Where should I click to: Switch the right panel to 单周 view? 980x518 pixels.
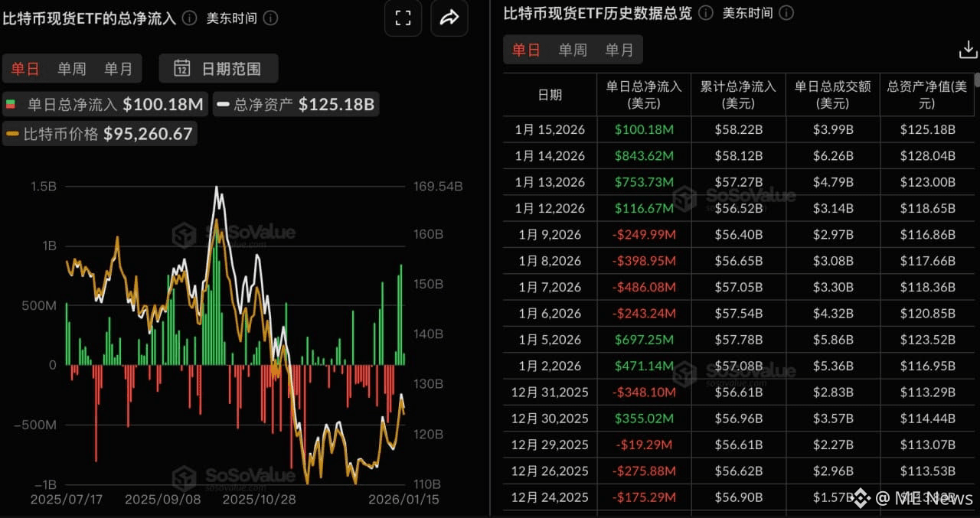point(573,50)
